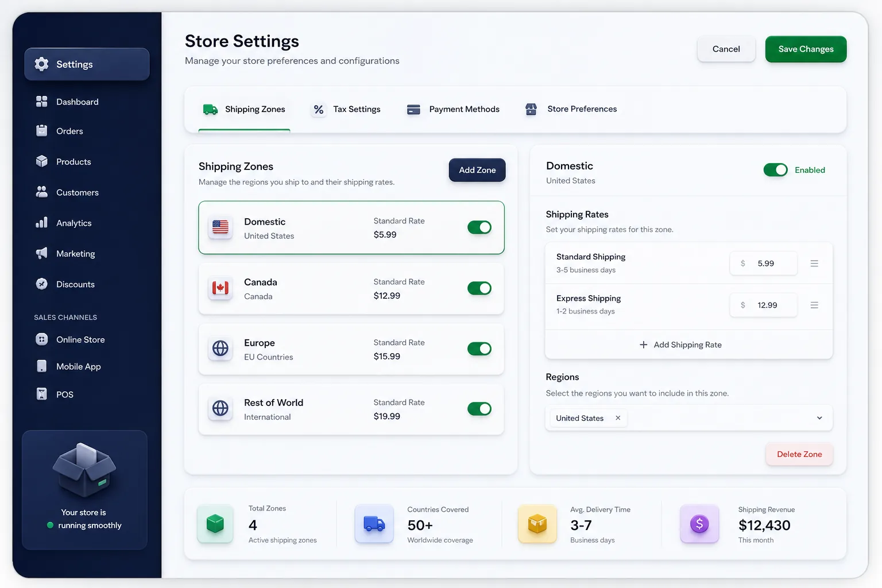Click the POS terminal icon
This screenshot has height=588, width=882.
(42, 394)
